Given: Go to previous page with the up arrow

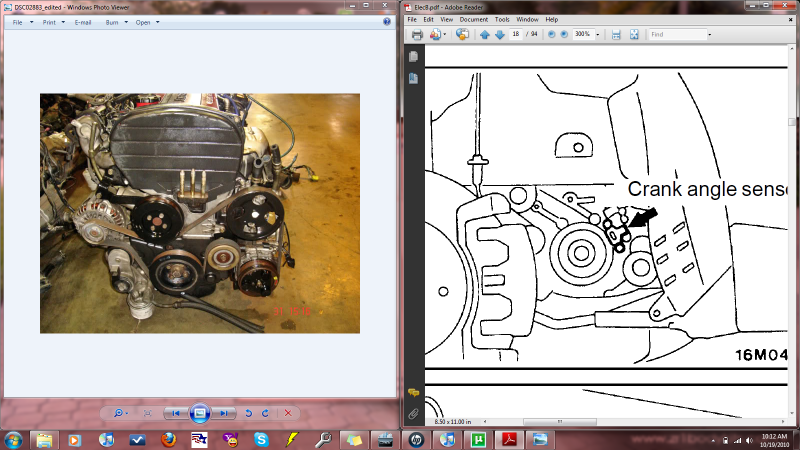Looking at the screenshot, I should point(485,35).
